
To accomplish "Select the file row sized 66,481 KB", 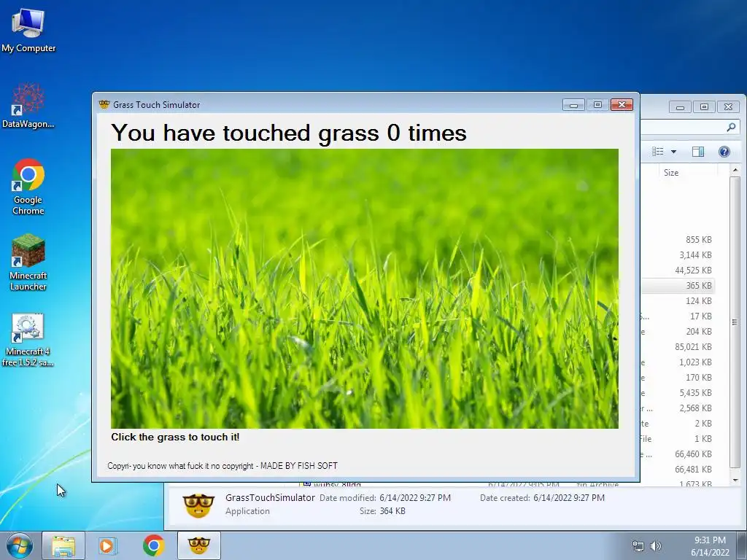I will (678, 469).
